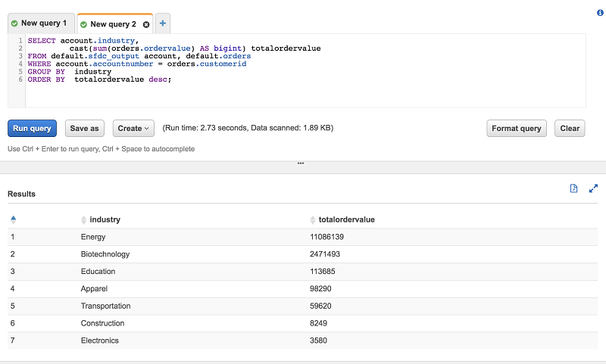Click the three-dot pane resize handle

(301, 163)
